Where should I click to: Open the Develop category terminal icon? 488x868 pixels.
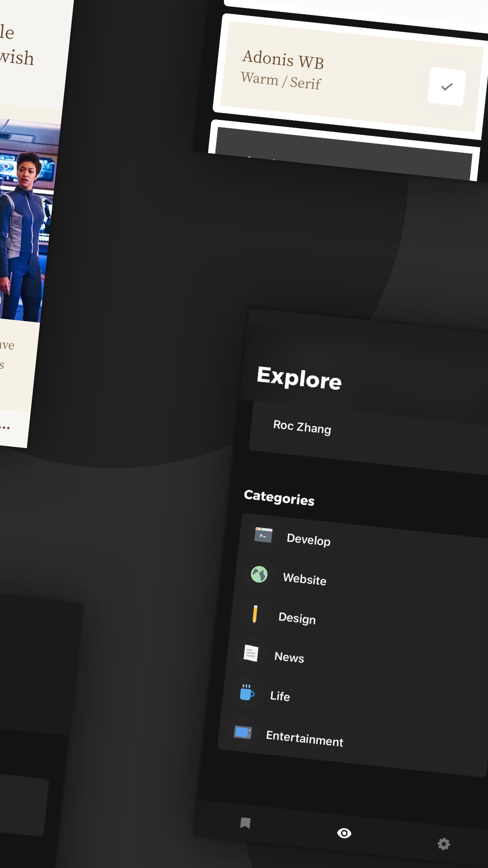click(263, 535)
